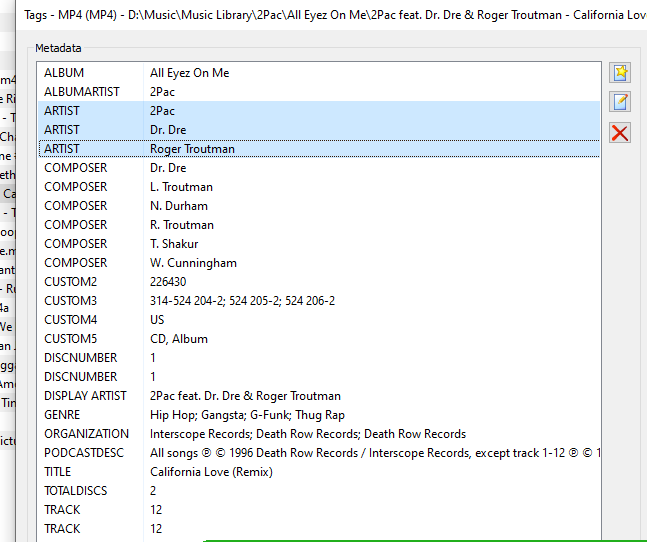
Task: Select the COMPOSER row N. Durham
Action: tap(319, 206)
